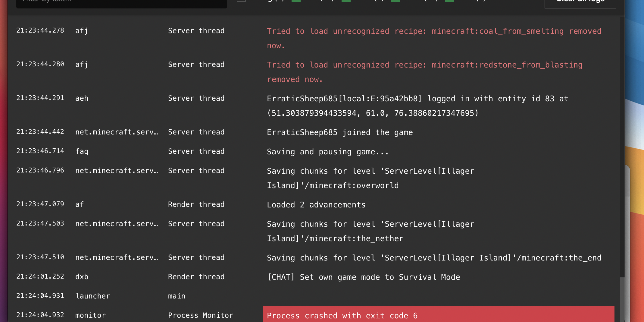This screenshot has width=644, height=322.
Task: Click the 'Process Monitor' thread label
Action: 201,315
